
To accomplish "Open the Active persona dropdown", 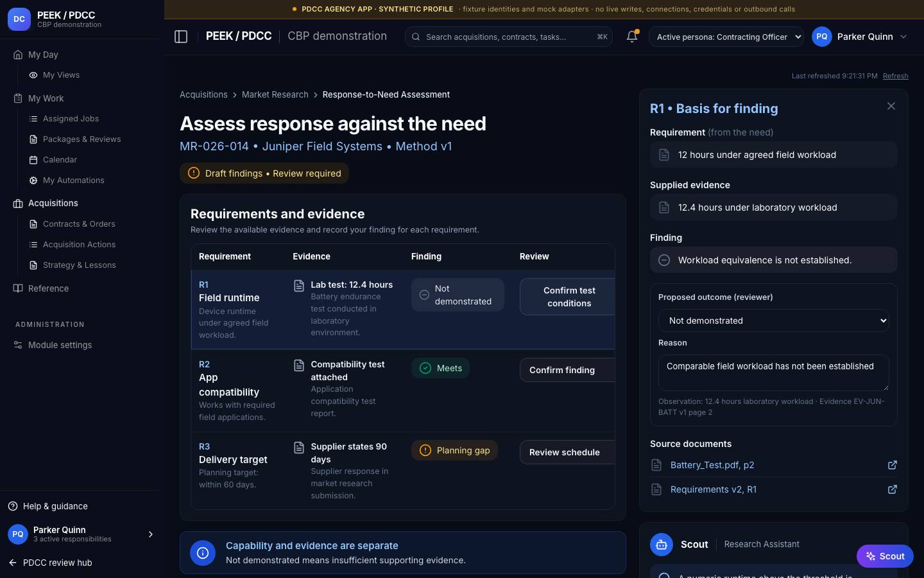I will 726,37.
